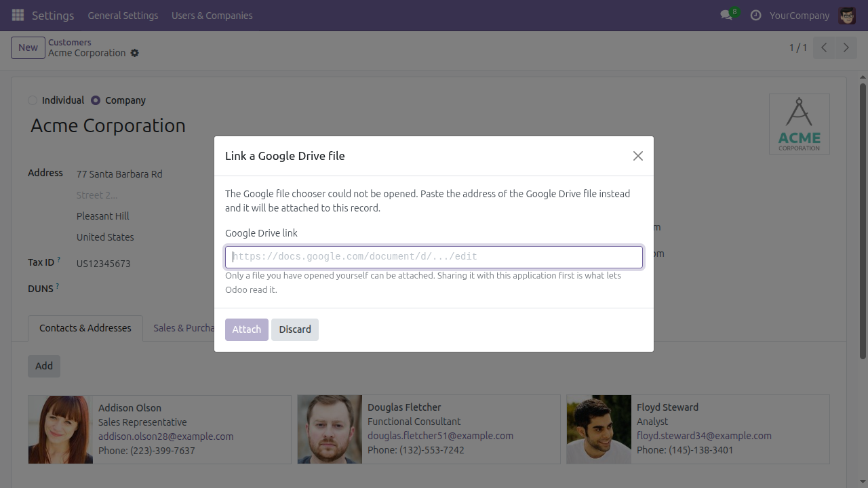Click the 1 / 1 pager counter
The height and width of the screenshot is (488, 868).
click(x=798, y=47)
